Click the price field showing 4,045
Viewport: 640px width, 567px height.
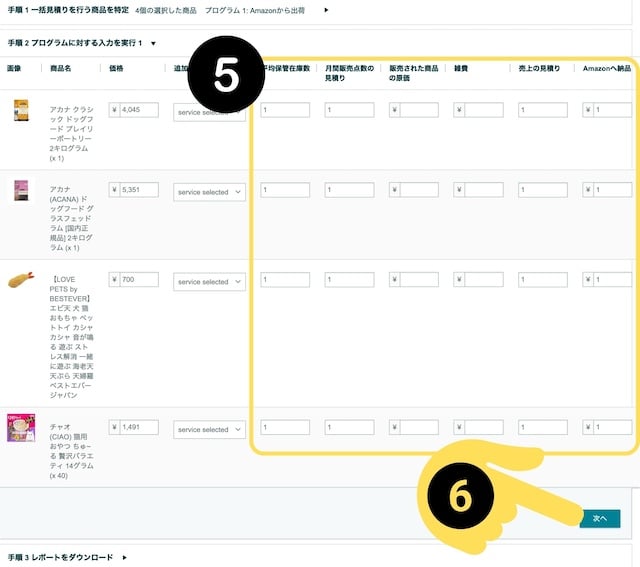tap(138, 110)
